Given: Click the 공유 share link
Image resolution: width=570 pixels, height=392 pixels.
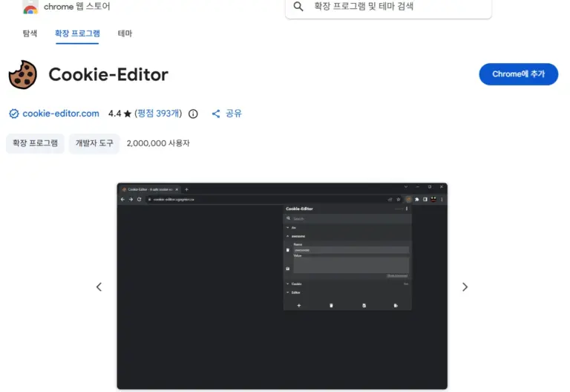Looking at the screenshot, I should click(x=233, y=114).
